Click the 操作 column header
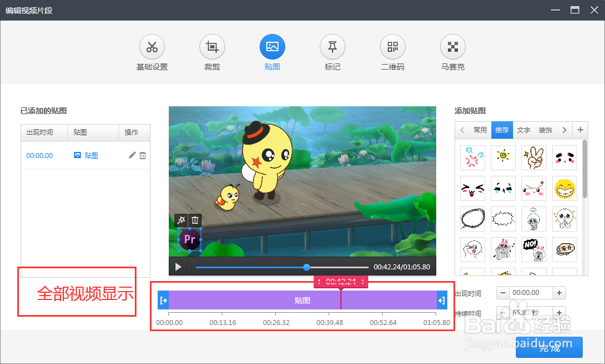 tap(134, 132)
